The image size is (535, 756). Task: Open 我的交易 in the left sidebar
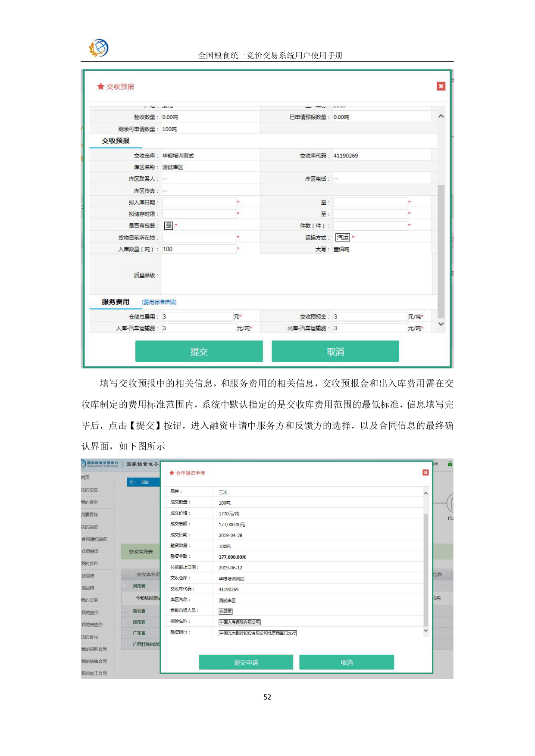point(90,600)
